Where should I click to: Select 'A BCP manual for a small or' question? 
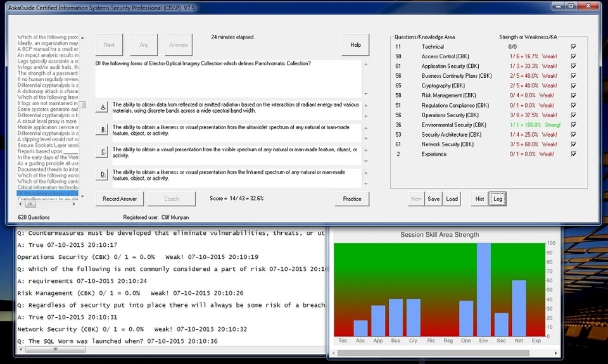pyautogui.click(x=47, y=49)
